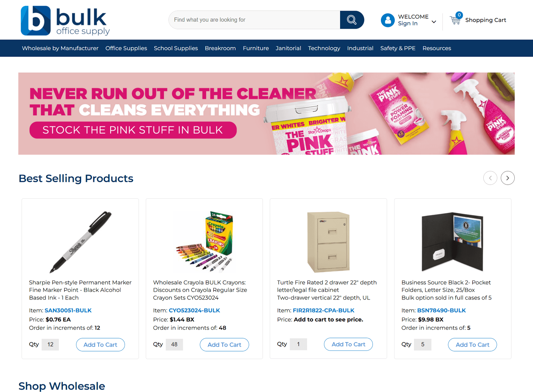Click the user account avatar icon
Image resolution: width=533 pixels, height=392 pixels.
tap(388, 20)
